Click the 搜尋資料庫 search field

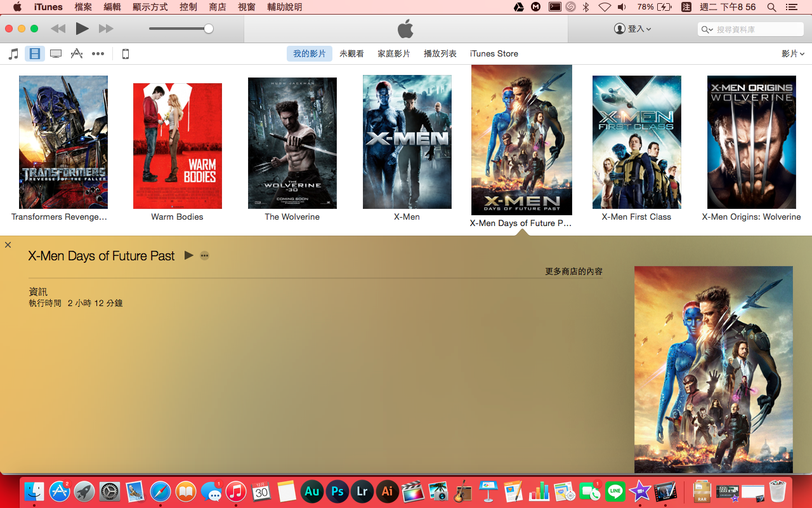point(750,29)
